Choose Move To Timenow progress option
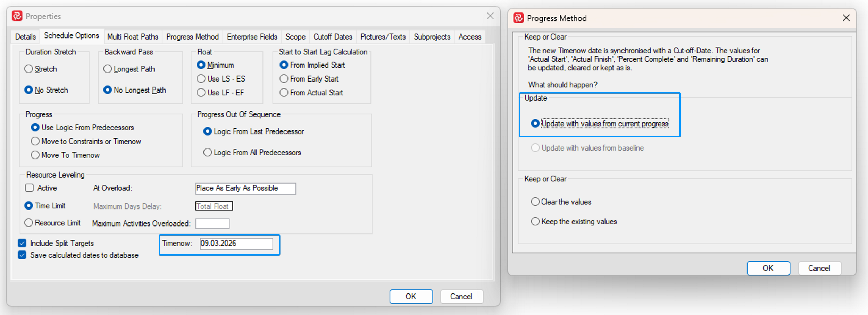Viewport: 868px width, 315px height. (x=35, y=155)
